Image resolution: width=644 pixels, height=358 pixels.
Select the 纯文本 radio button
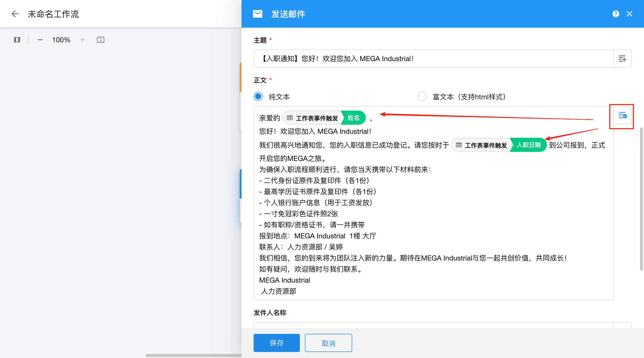pos(258,97)
